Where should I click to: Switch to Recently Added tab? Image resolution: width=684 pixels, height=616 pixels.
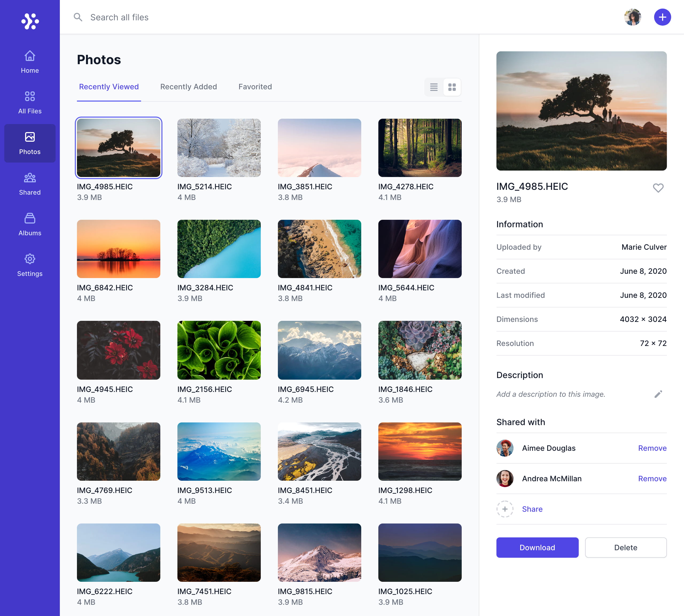[x=188, y=87]
